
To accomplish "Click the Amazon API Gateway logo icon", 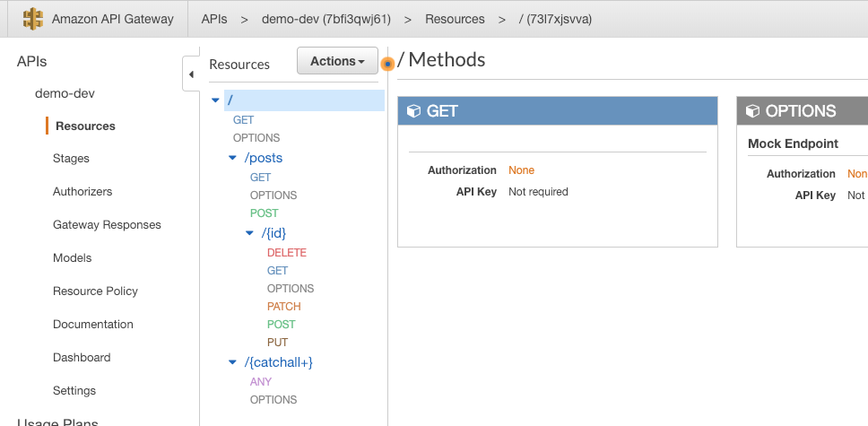I will [32, 19].
